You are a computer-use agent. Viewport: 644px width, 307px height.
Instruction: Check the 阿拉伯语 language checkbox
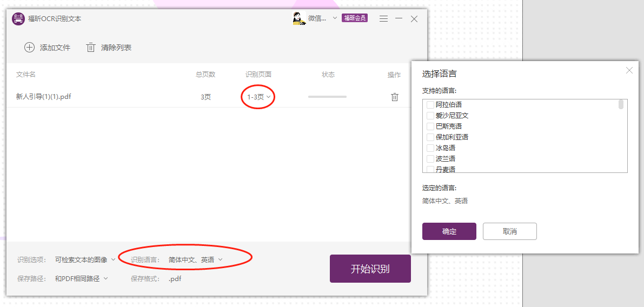[x=430, y=105]
